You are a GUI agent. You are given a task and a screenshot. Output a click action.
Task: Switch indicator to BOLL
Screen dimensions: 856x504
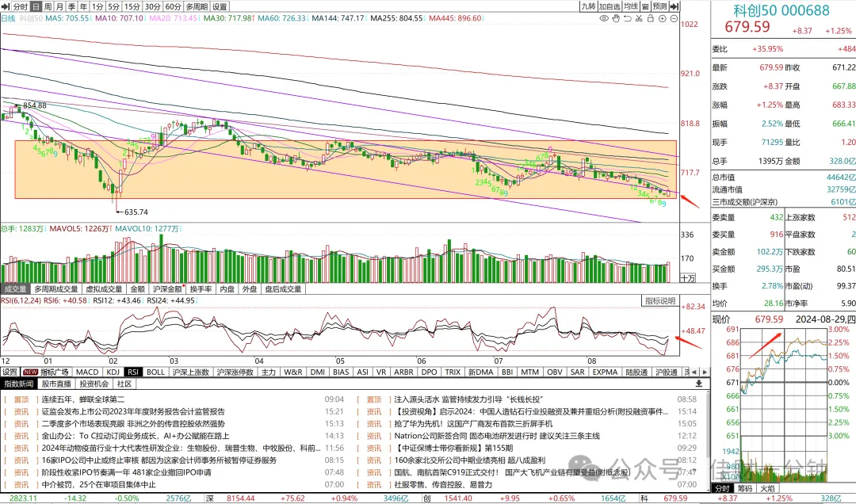pyautogui.click(x=155, y=372)
